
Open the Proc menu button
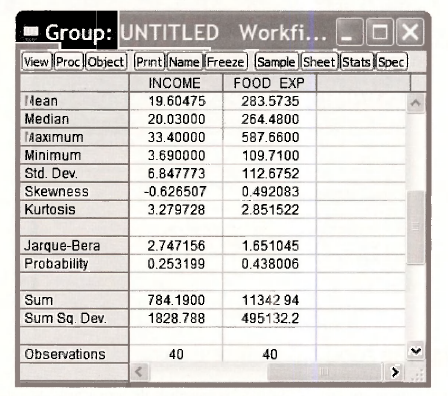[x=68, y=62]
